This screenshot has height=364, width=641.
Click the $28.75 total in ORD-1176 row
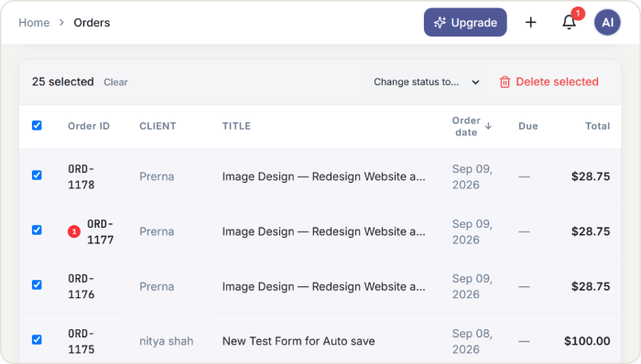(x=591, y=286)
